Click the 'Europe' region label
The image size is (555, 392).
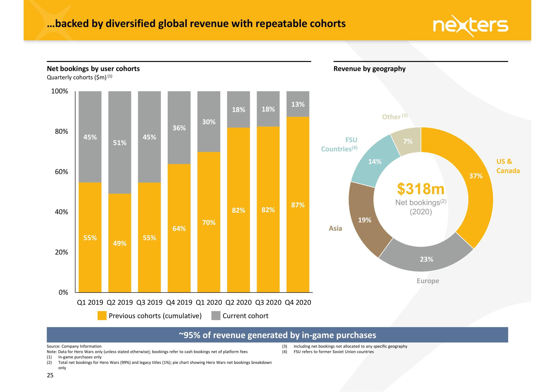[x=428, y=281]
